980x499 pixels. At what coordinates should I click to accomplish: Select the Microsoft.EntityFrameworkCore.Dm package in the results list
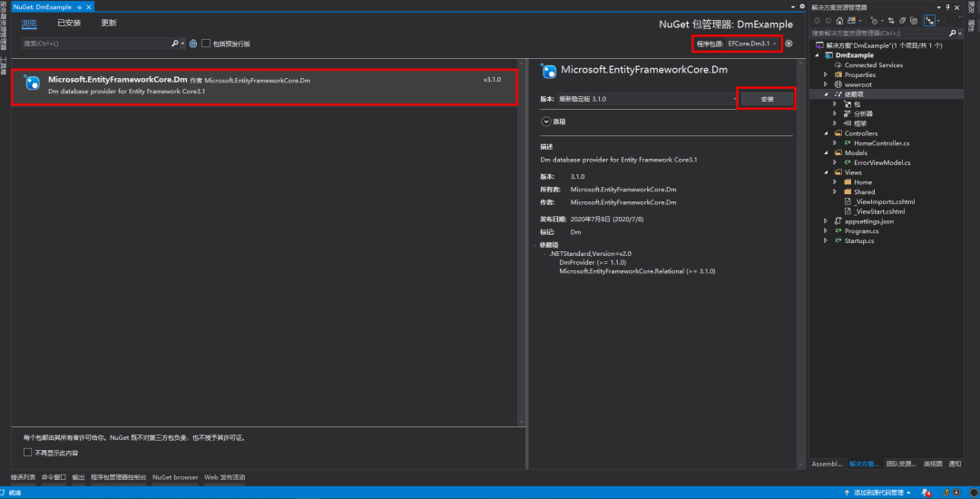coord(264,87)
